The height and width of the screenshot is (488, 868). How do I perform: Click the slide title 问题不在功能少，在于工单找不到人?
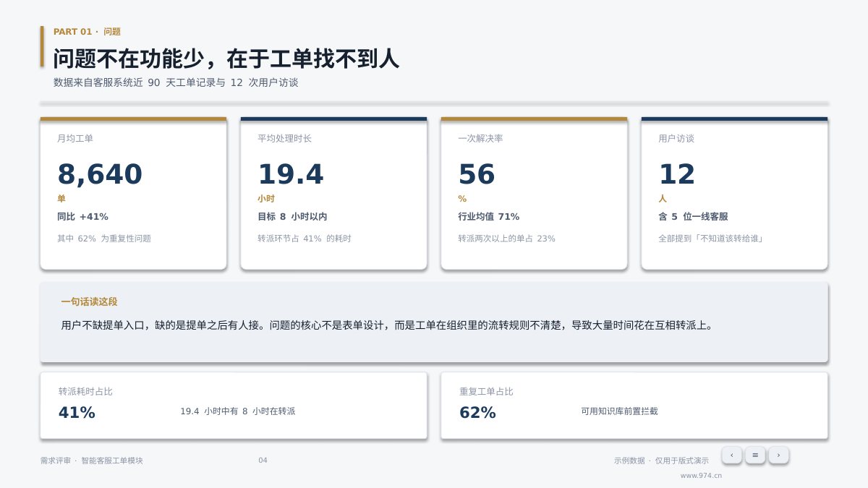226,59
